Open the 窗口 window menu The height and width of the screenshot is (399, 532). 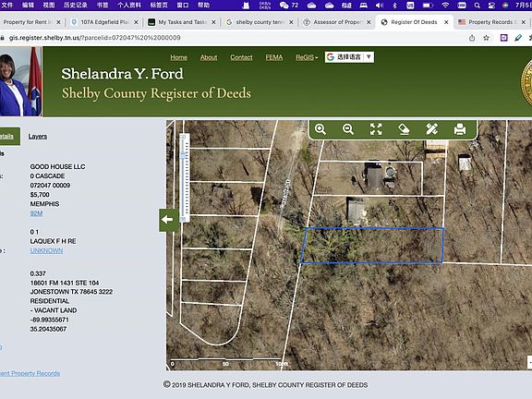tap(183, 6)
